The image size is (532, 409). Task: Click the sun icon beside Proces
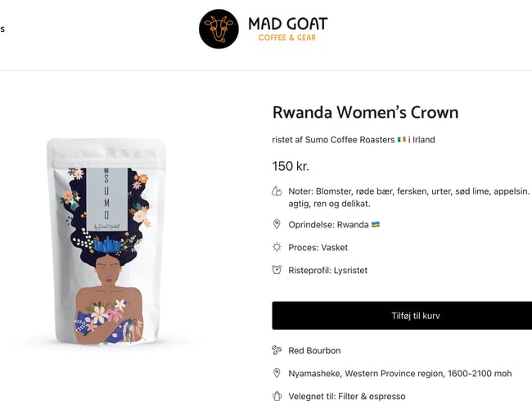pos(277,247)
